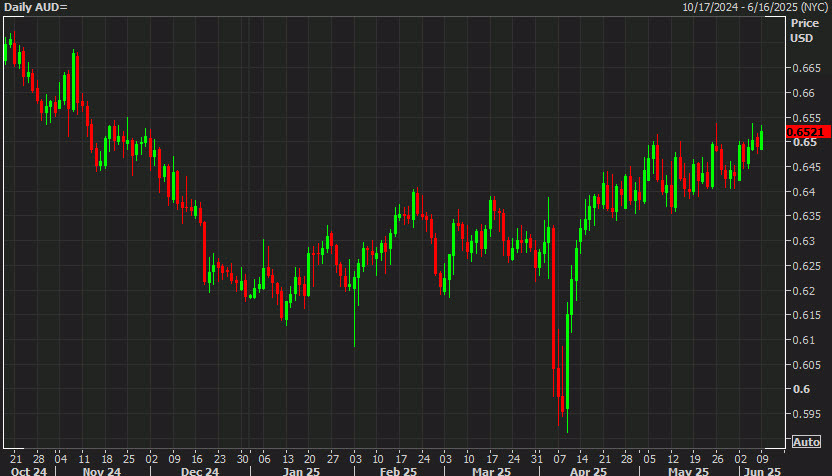Click the 0.595 price axis label
This screenshot has width=832, height=476.
(806, 414)
